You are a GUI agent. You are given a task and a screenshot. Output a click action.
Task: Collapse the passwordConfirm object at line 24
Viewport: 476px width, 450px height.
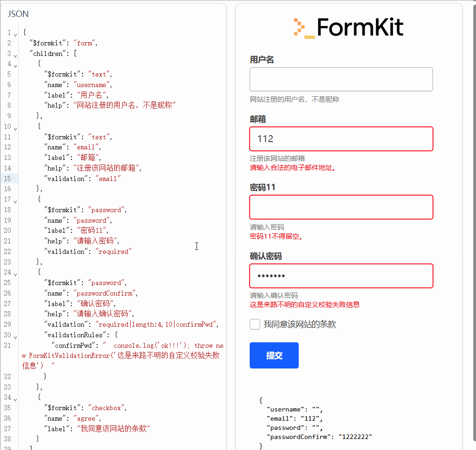pyautogui.click(x=15, y=274)
